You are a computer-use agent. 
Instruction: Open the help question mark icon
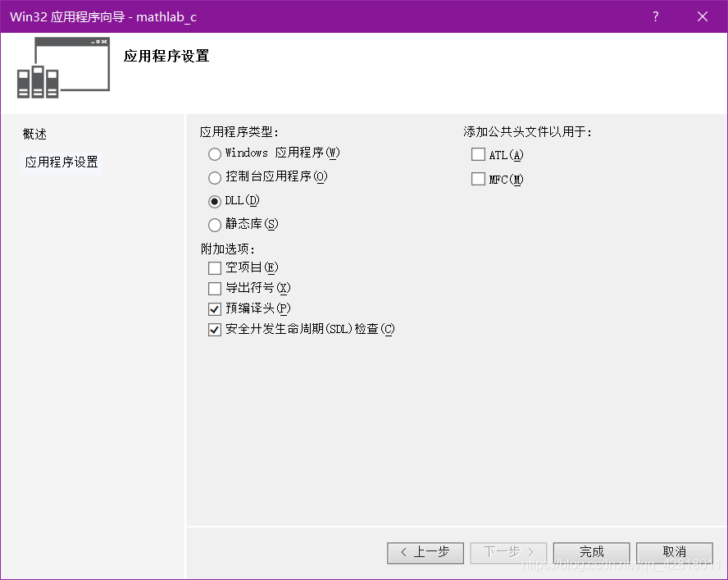point(655,16)
